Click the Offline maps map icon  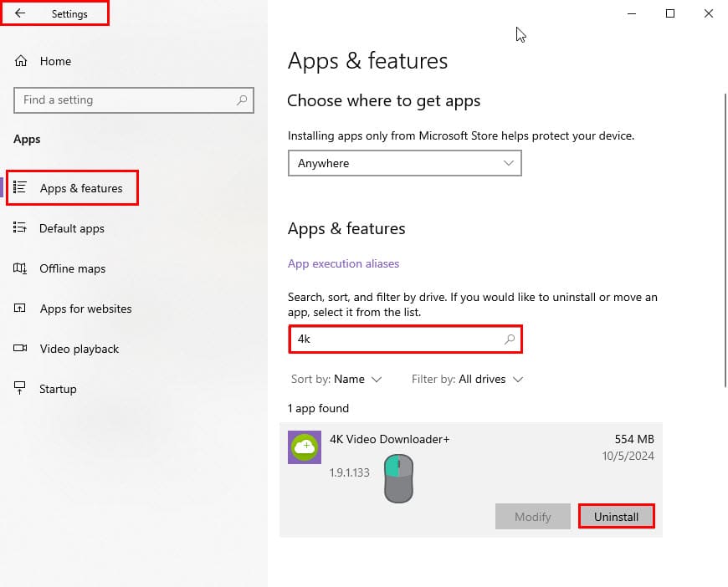click(x=20, y=268)
